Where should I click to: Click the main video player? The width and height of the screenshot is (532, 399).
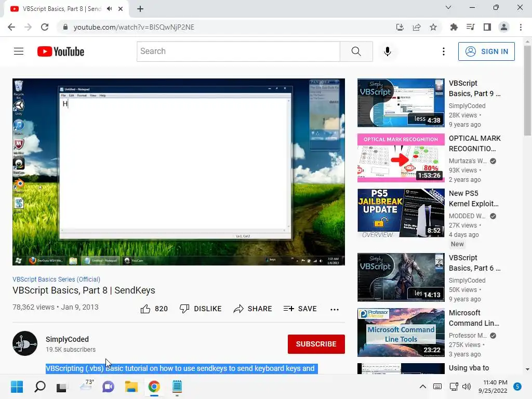coord(179,172)
